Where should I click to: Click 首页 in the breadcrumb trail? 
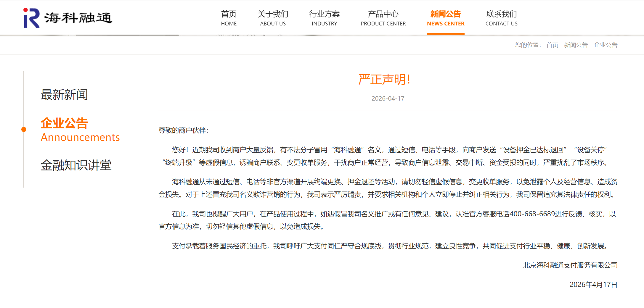coord(552,45)
